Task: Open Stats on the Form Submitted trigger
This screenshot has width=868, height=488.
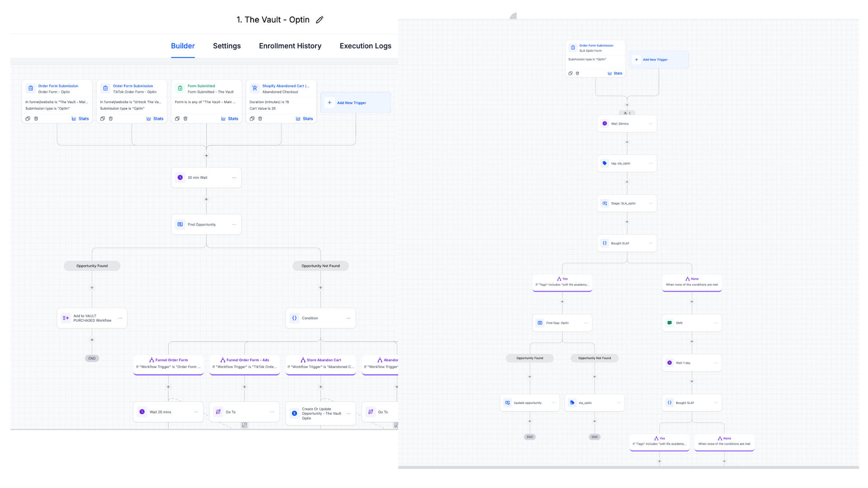Action: [x=230, y=118]
